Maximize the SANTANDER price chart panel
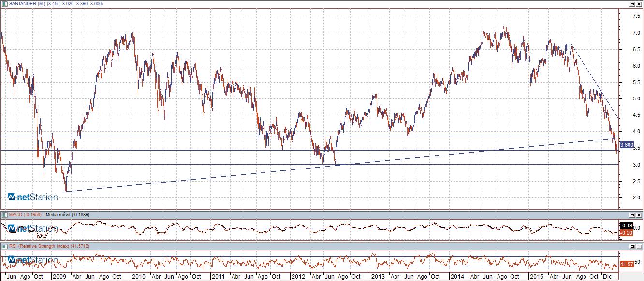 click(632, 3)
